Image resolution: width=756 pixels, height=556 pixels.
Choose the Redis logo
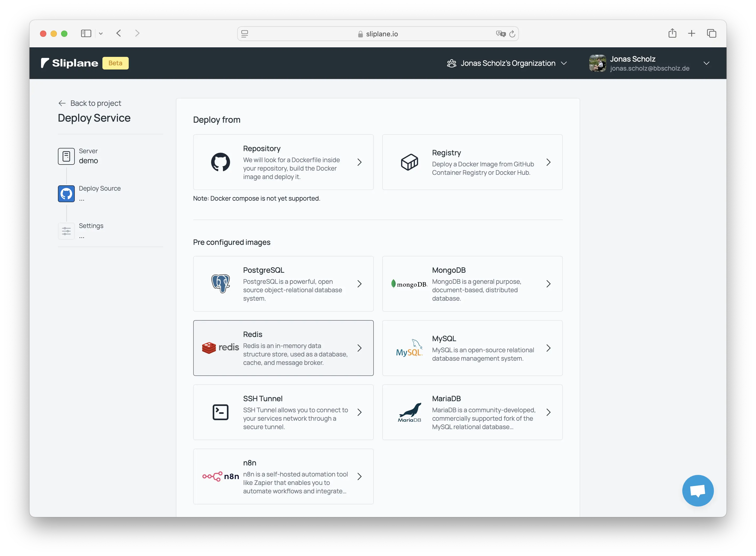tap(220, 347)
